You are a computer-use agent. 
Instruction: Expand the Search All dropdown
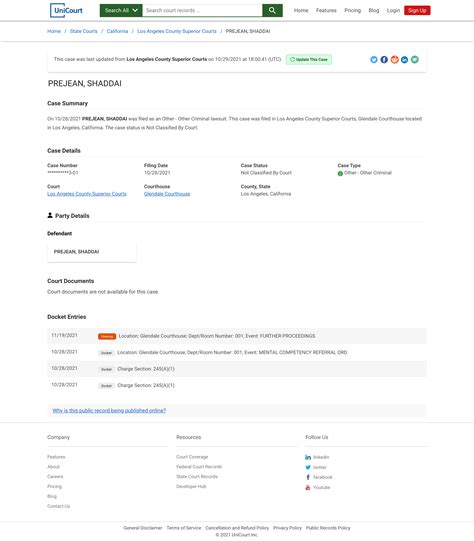click(x=121, y=10)
